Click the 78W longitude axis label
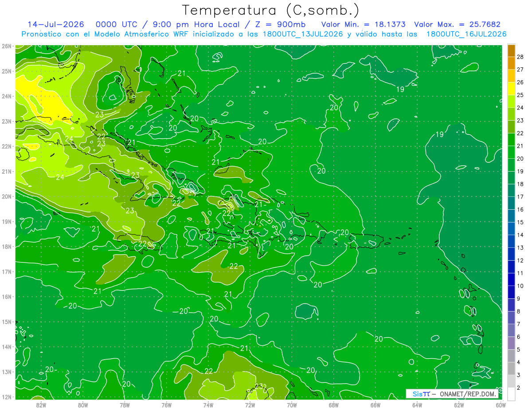 pyautogui.click(x=125, y=405)
